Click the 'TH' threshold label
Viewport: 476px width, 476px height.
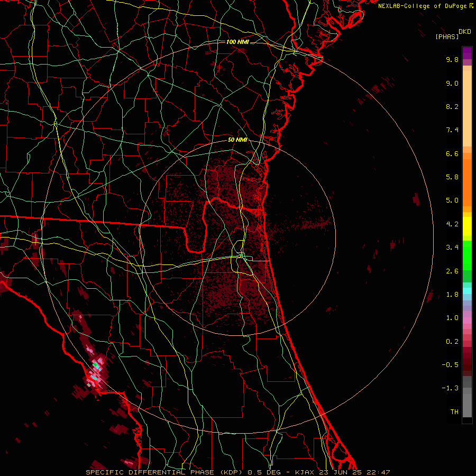tap(454, 412)
